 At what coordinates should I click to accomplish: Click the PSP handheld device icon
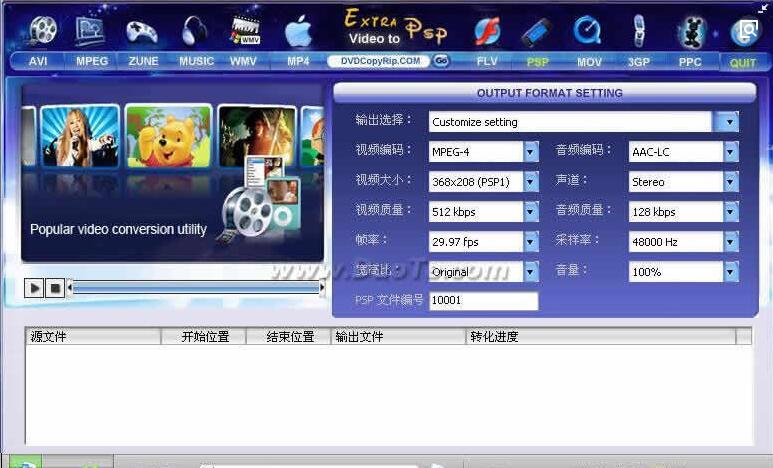click(x=536, y=33)
